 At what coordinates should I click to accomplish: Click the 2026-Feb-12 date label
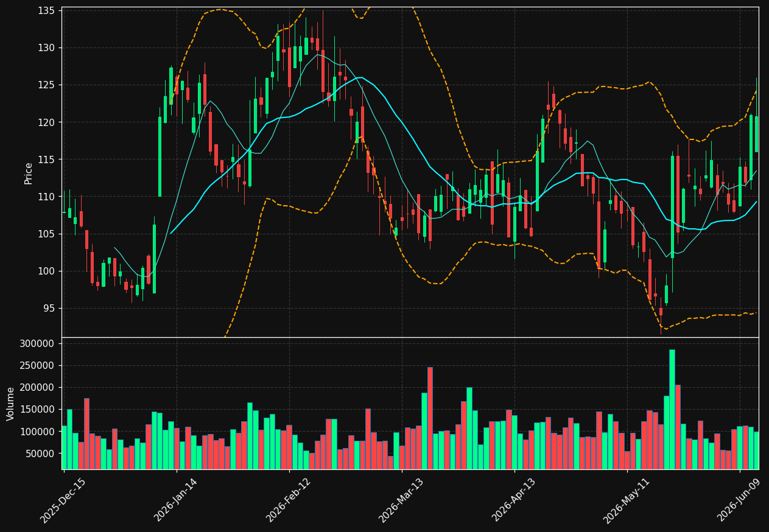tap(288, 500)
